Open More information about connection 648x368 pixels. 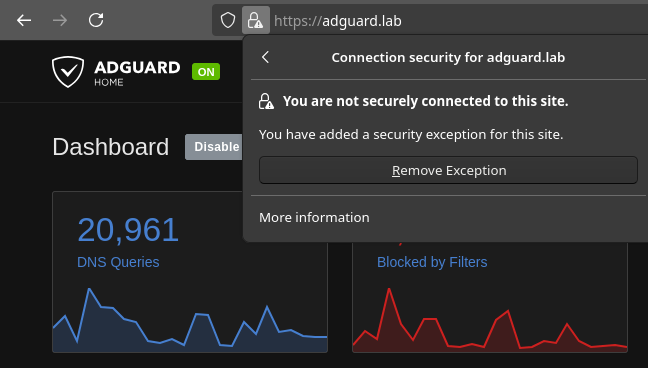(314, 217)
